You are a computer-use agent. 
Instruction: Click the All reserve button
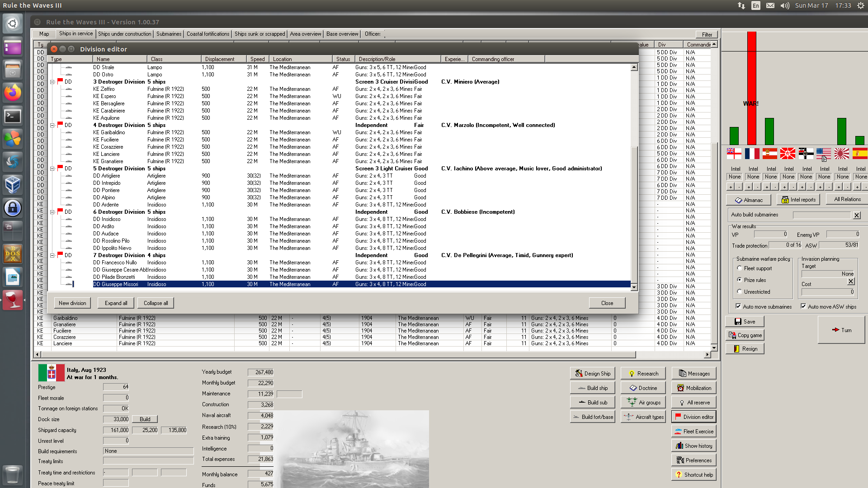pos(693,402)
